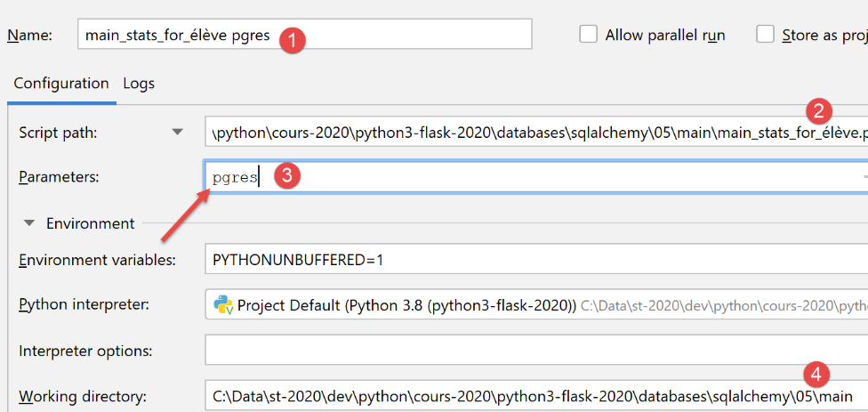The image size is (868, 412).
Task: Click the Parameters field containing pgres
Action: click(x=534, y=177)
